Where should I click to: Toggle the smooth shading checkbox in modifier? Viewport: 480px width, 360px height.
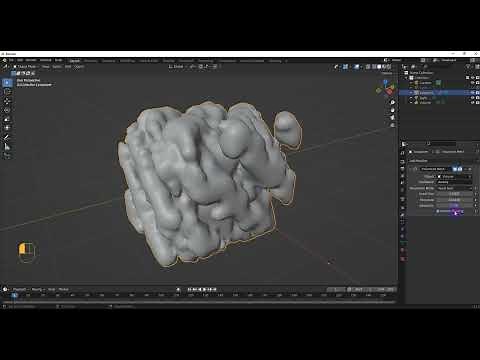[x=438, y=211]
